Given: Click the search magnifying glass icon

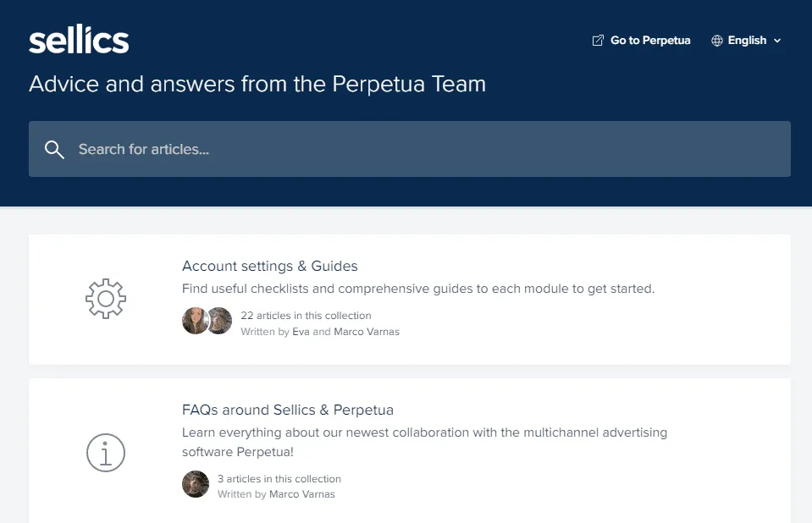Looking at the screenshot, I should point(54,149).
